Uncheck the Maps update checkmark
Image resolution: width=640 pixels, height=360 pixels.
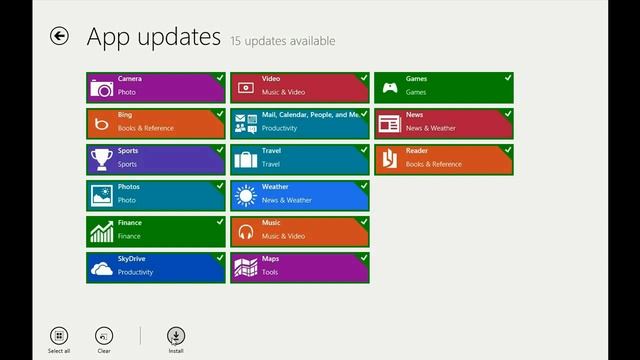[364, 258]
